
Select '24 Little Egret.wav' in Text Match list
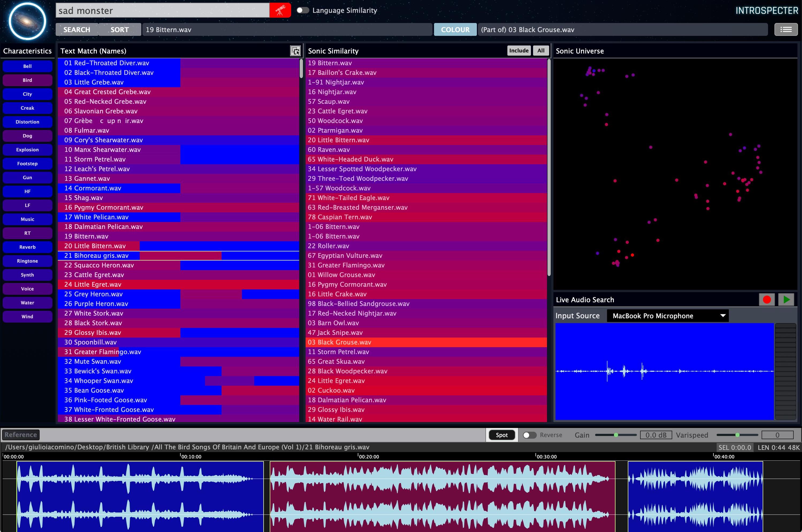[x=178, y=284]
